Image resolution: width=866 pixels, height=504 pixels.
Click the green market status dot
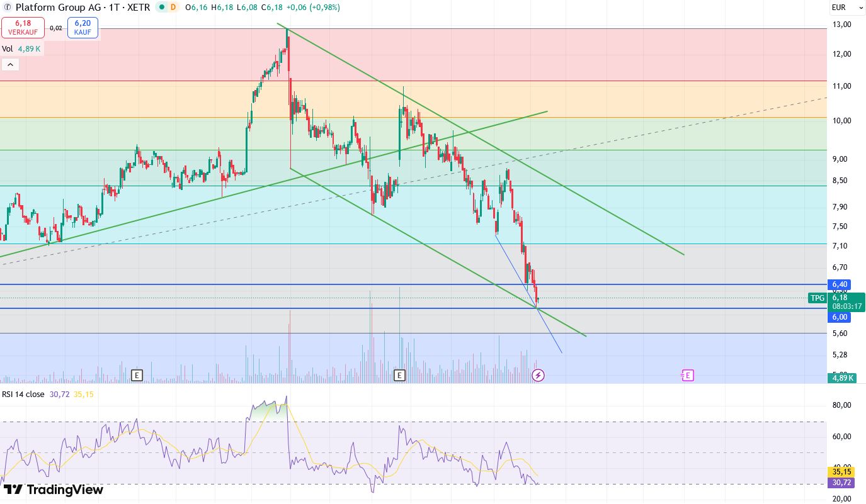click(162, 8)
